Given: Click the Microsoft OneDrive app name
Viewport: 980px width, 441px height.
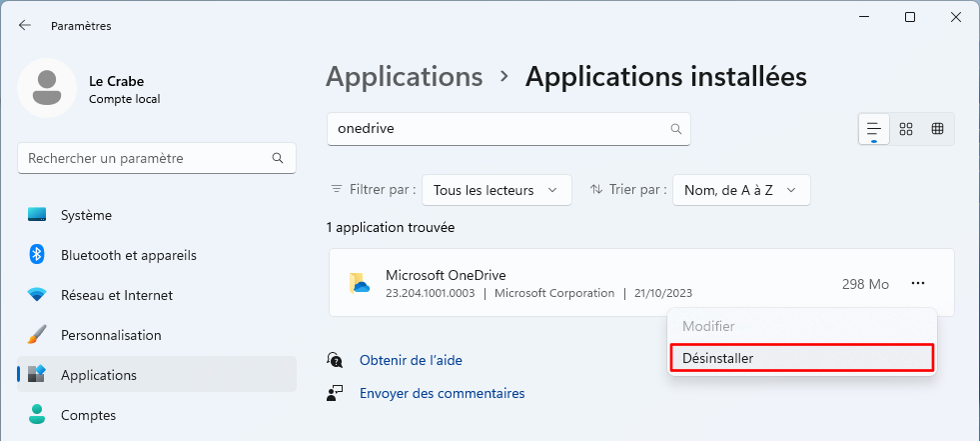Looking at the screenshot, I should click(446, 275).
